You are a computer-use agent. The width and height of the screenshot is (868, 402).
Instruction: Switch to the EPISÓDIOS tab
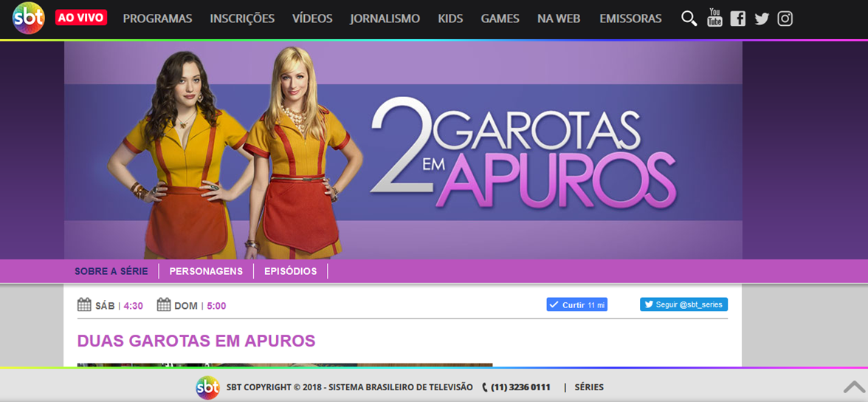[291, 271]
